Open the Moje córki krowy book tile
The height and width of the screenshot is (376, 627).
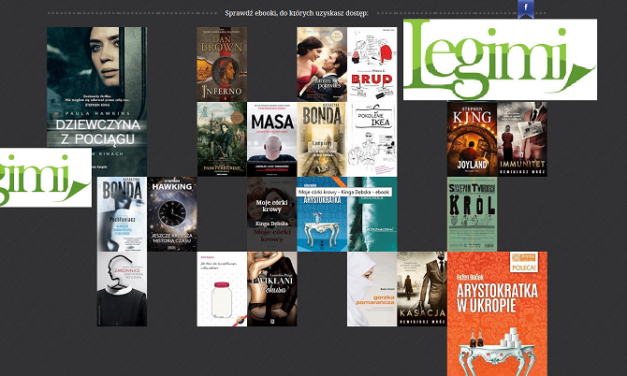pyautogui.click(x=272, y=214)
